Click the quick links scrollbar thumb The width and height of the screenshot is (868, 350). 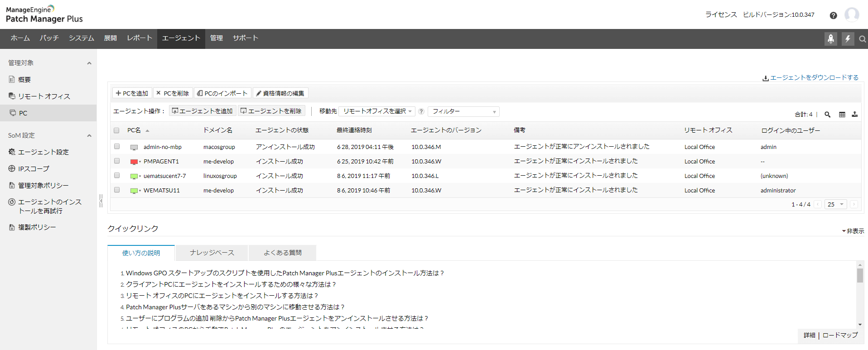point(860,275)
